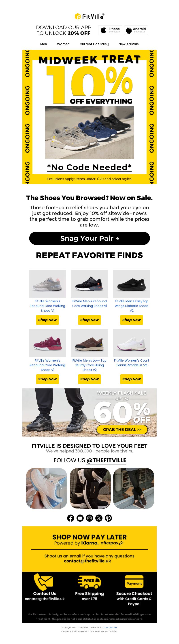Click the Free Shipping truck icon
This screenshot has height=644, width=179.
click(x=89, y=581)
